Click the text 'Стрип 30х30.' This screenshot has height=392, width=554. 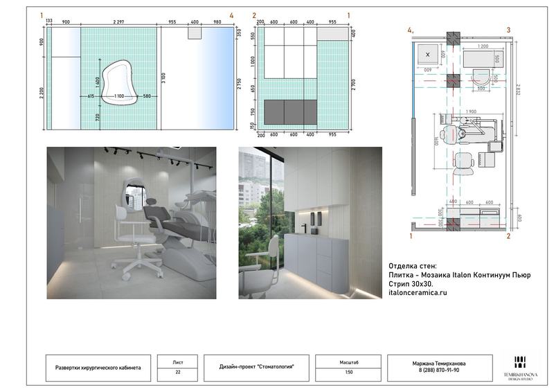[x=411, y=284]
